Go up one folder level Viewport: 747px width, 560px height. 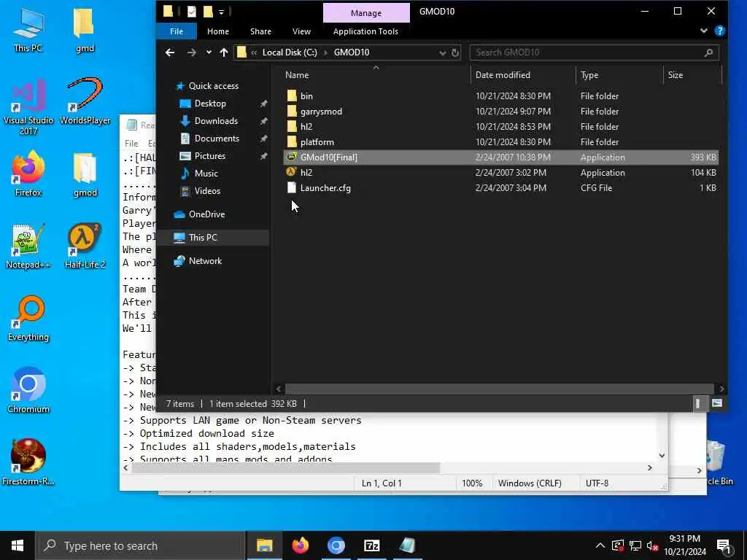tap(223, 52)
